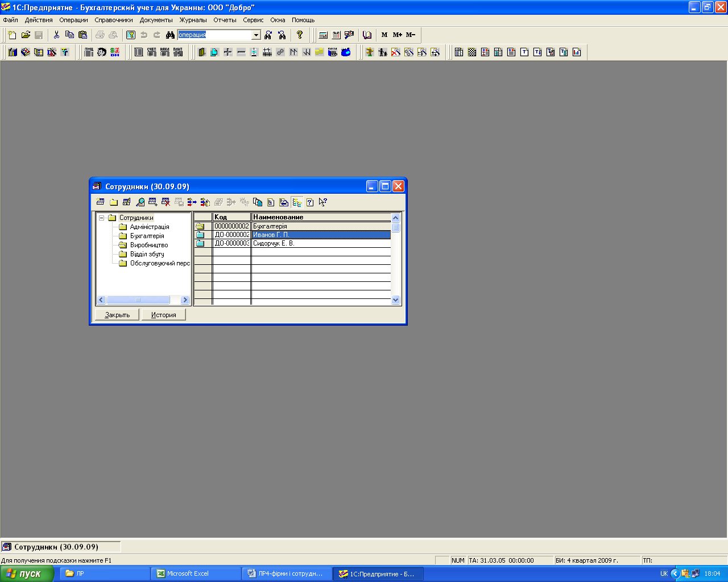Open the Действия menu
728x582 pixels.
(39, 20)
